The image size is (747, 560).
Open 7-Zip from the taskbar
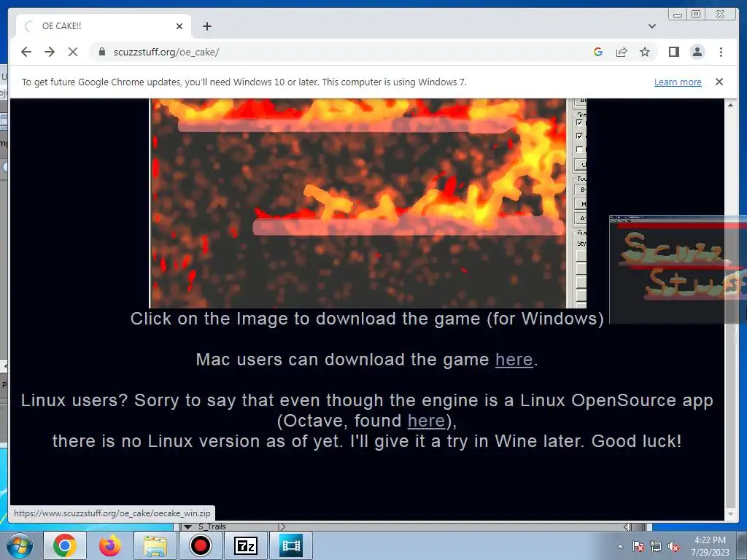point(246,545)
